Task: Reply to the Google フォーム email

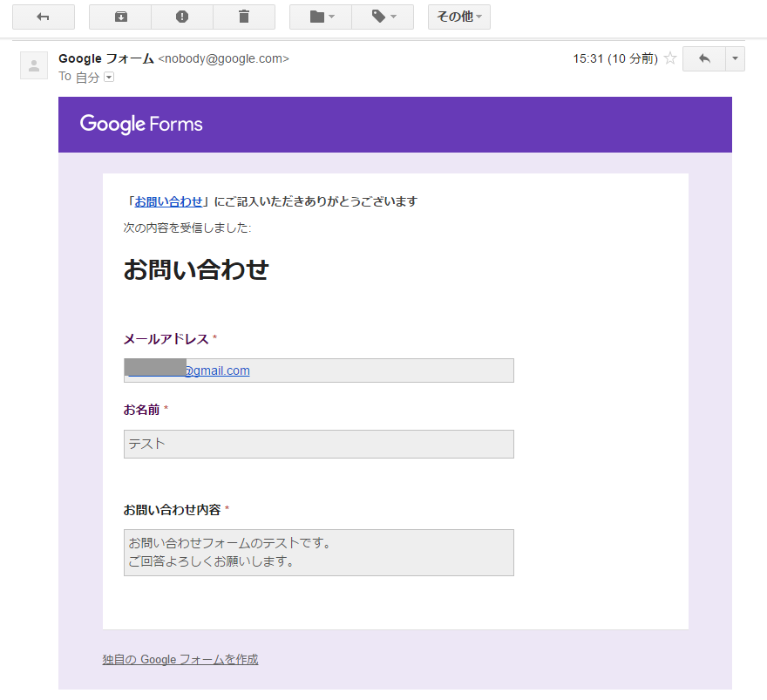Action: (x=704, y=58)
